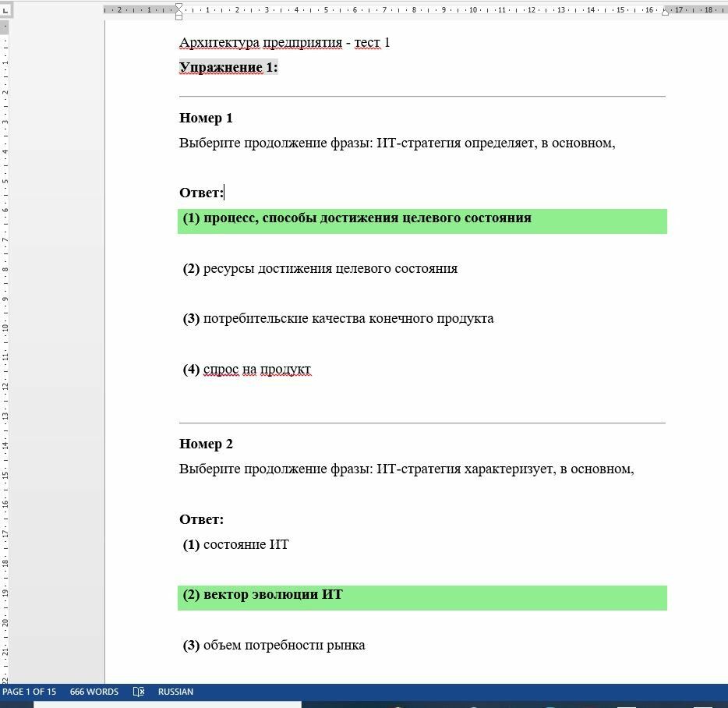
Task: Click option '(2) ресурсы достижения целевого состояния'
Action: (x=320, y=268)
